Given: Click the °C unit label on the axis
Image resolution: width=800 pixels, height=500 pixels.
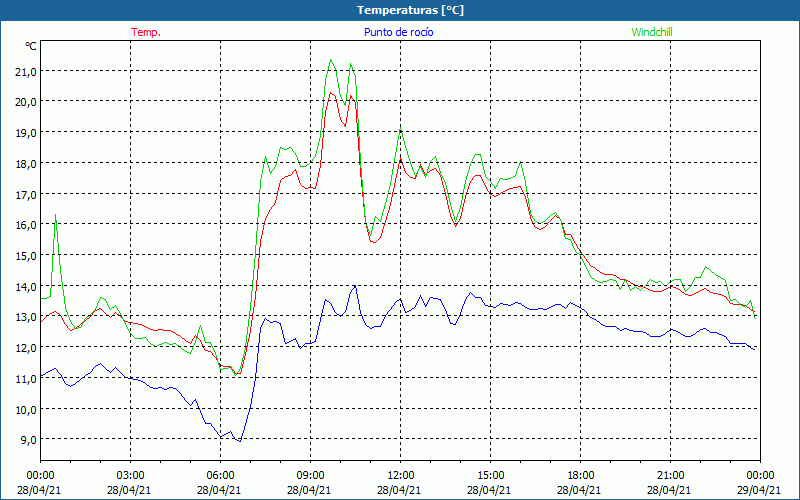Looking at the screenshot, I should point(31,46).
